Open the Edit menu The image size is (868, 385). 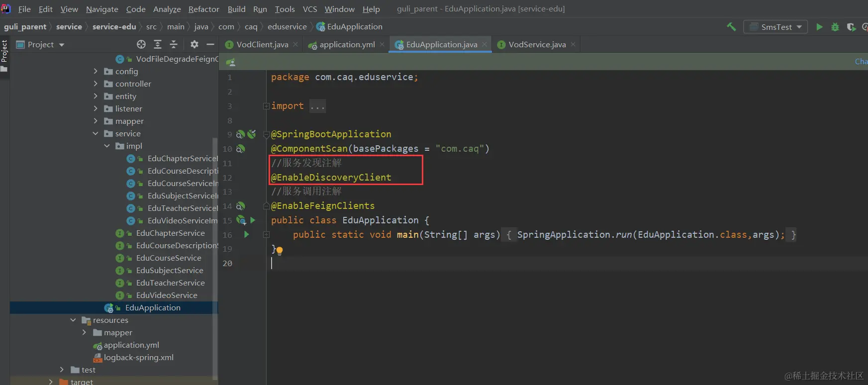[45, 9]
